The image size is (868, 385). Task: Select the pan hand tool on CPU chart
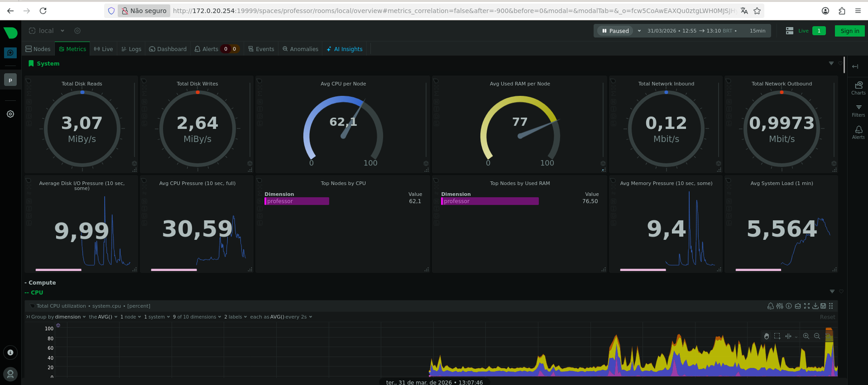[x=767, y=336]
